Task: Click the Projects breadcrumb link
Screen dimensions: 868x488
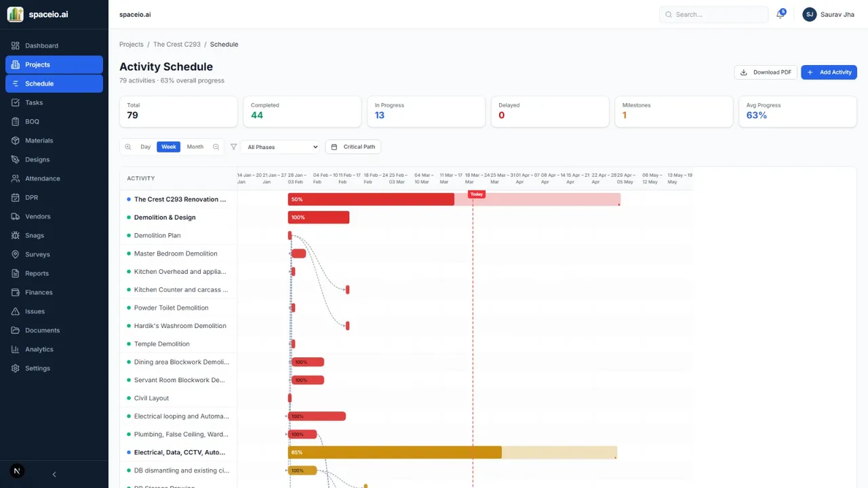Action: click(x=132, y=44)
